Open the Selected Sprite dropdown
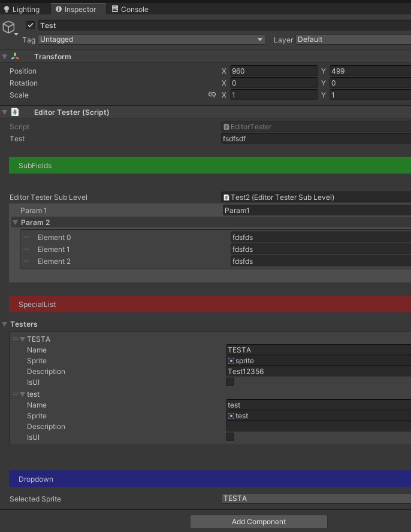The height and width of the screenshot is (532, 411). 316,498
